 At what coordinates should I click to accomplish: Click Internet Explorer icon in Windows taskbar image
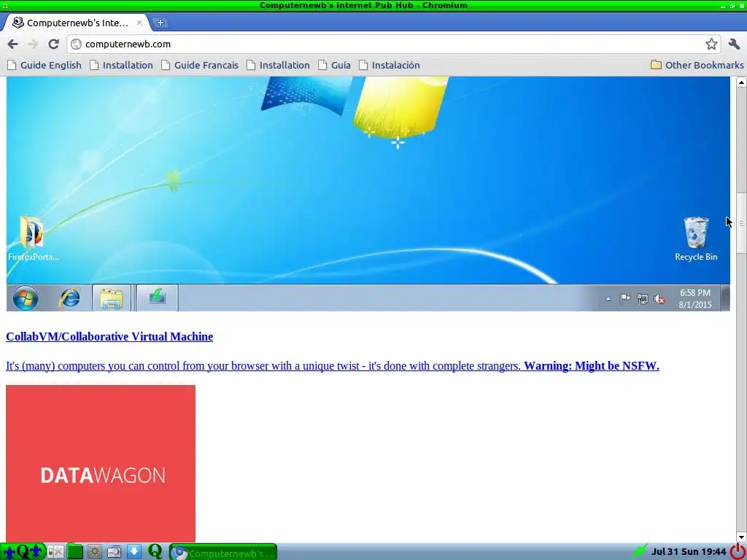pyautogui.click(x=69, y=298)
